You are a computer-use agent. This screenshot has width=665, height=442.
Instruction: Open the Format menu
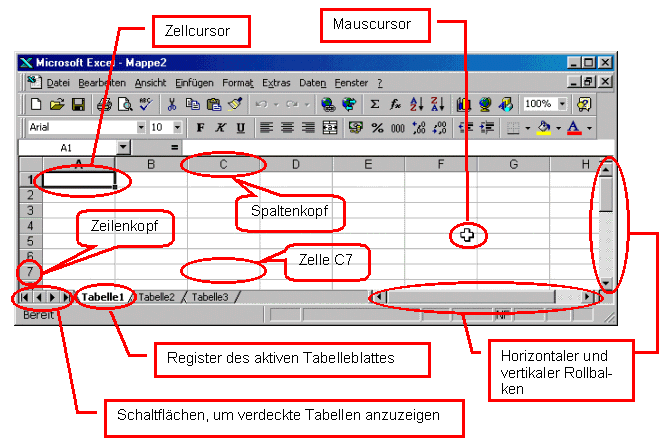click(238, 83)
